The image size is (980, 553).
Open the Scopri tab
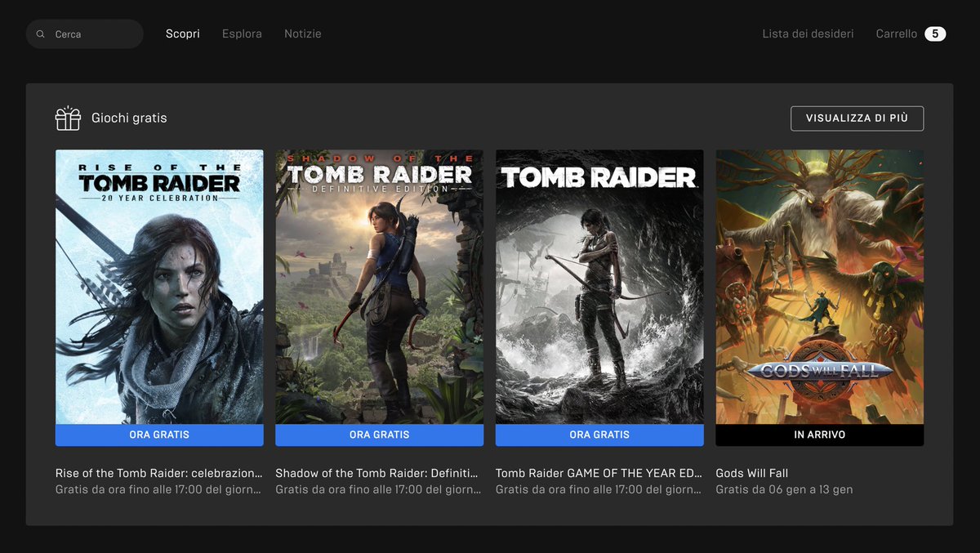click(183, 34)
